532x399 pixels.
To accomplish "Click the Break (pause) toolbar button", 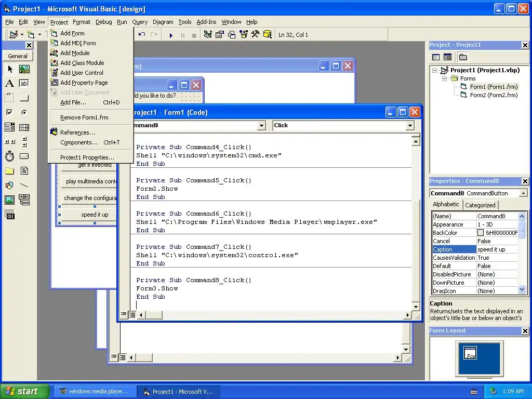I will click(x=183, y=35).
